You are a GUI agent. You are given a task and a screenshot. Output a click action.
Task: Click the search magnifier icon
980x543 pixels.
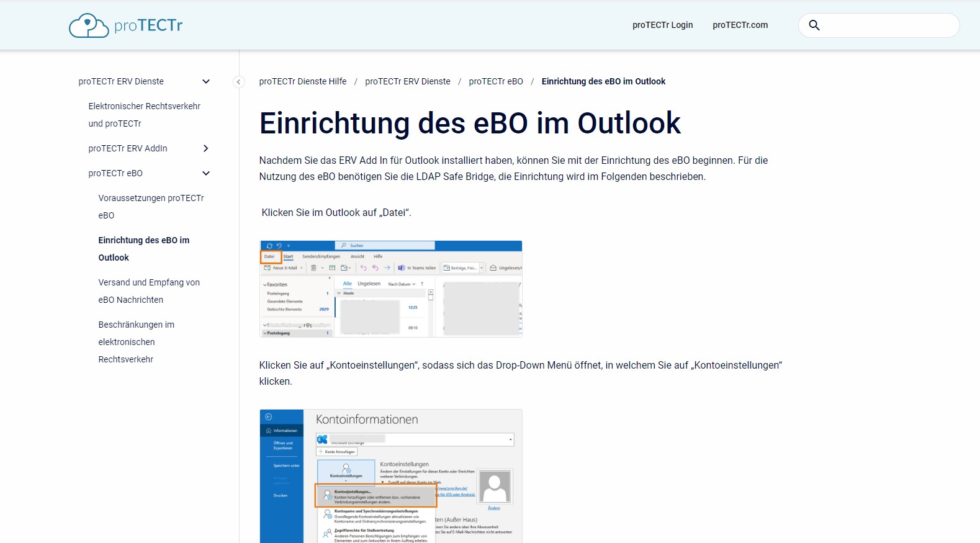[x=814, y=25]
